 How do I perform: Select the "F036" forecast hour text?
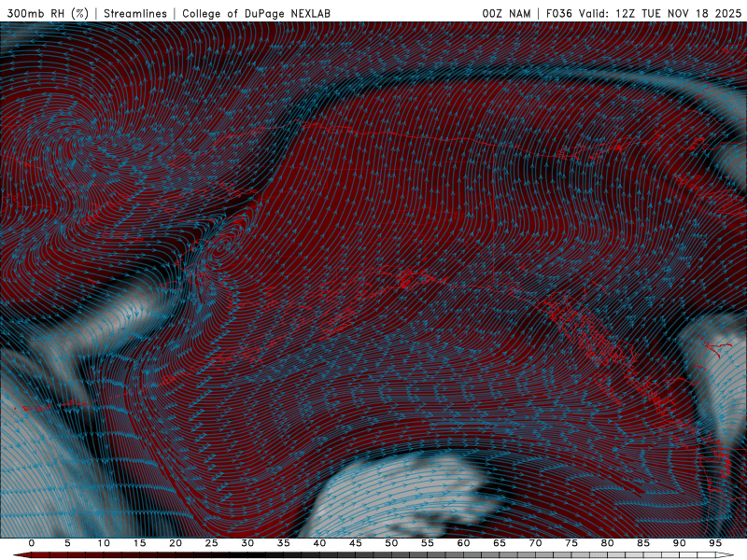pyautogui.click(x=559, y=13)
